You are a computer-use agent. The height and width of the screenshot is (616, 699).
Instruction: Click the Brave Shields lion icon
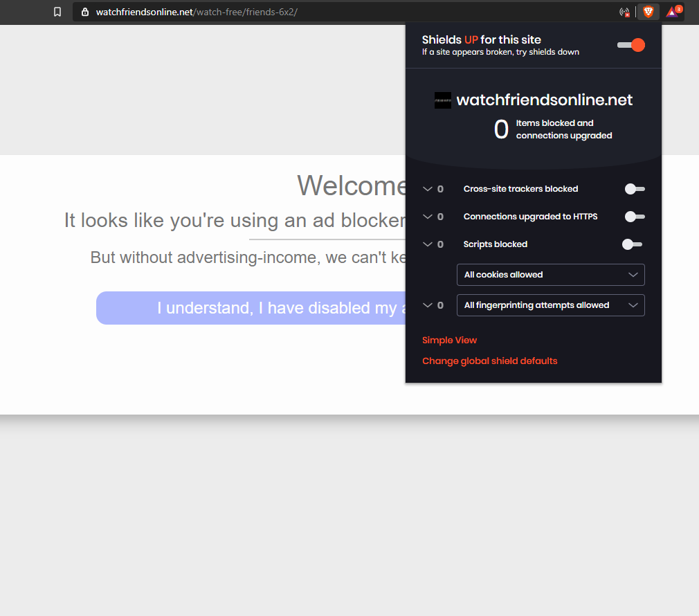click(x=648, y=12)
